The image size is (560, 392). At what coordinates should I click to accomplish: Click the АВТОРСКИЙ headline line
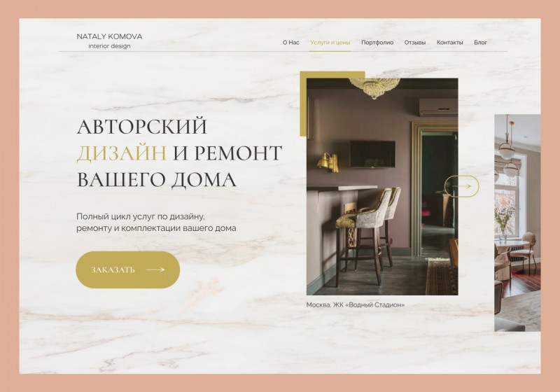[142, 127]
